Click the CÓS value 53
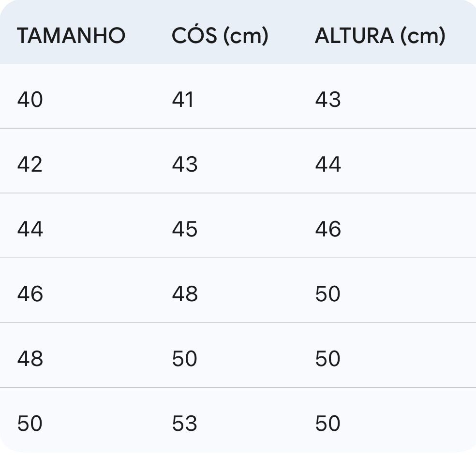476x455 pixels. [x=185, y=423]
